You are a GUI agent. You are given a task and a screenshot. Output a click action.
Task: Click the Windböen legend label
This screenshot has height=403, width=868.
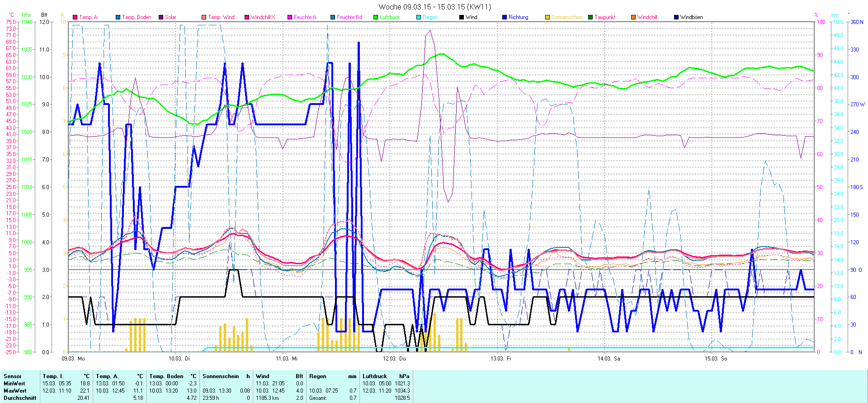[691, 17]
